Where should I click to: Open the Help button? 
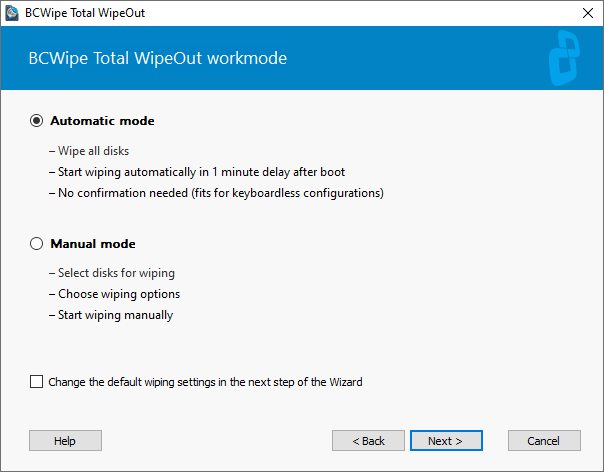click(x=65, y=440)
